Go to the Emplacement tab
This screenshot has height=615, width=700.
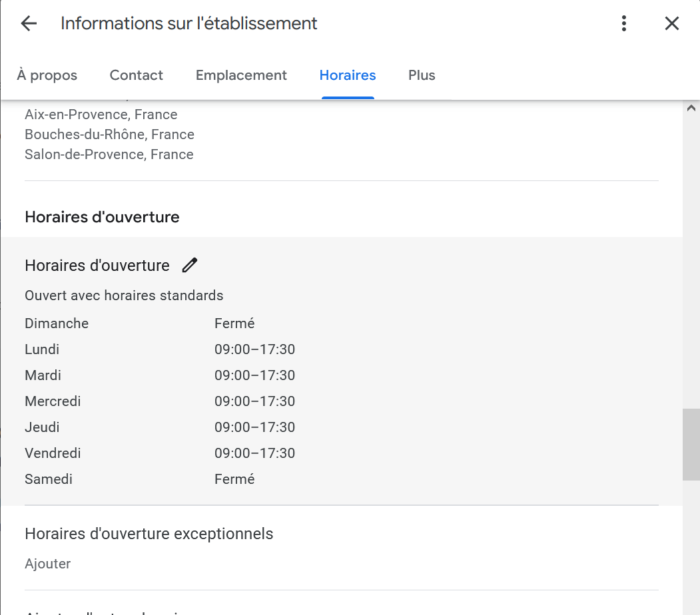click(241, 76)
